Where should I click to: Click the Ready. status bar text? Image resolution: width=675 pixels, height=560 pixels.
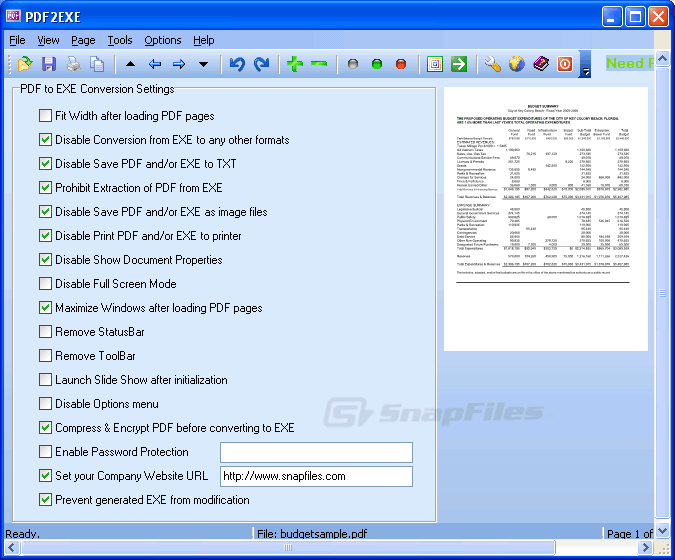[22, 534]
